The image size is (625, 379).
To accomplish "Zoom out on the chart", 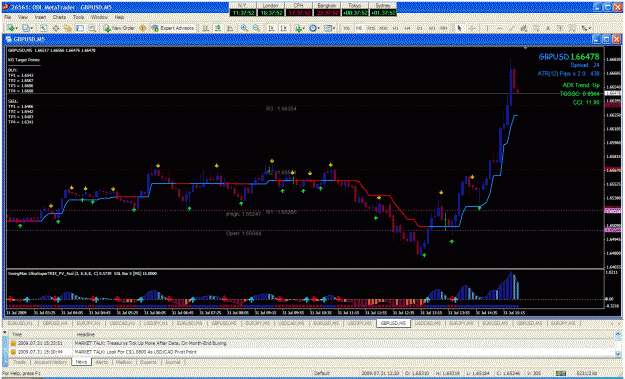I will click(256, 28).
